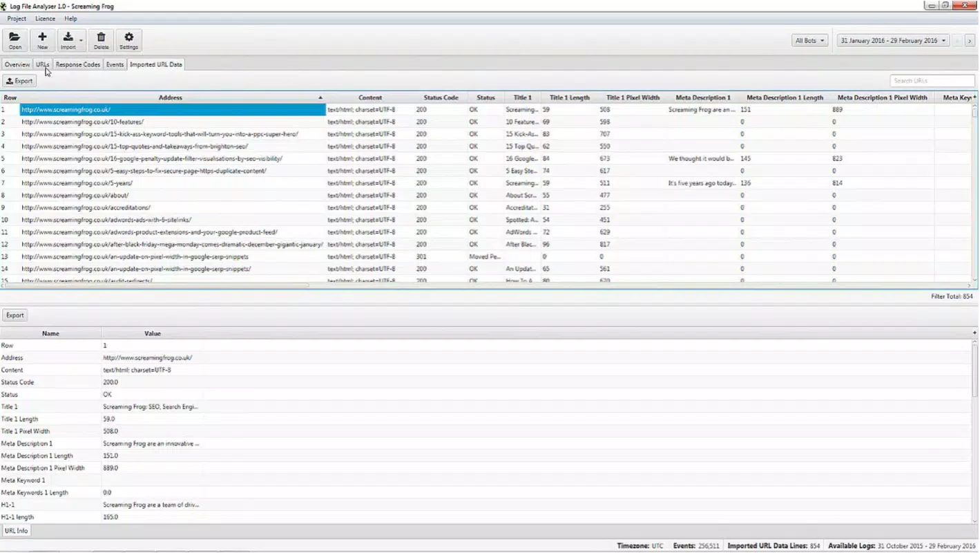Screen dimensions: 980x553
Task: Open the All Bots filter dropdown
Action: pos(809,41)
